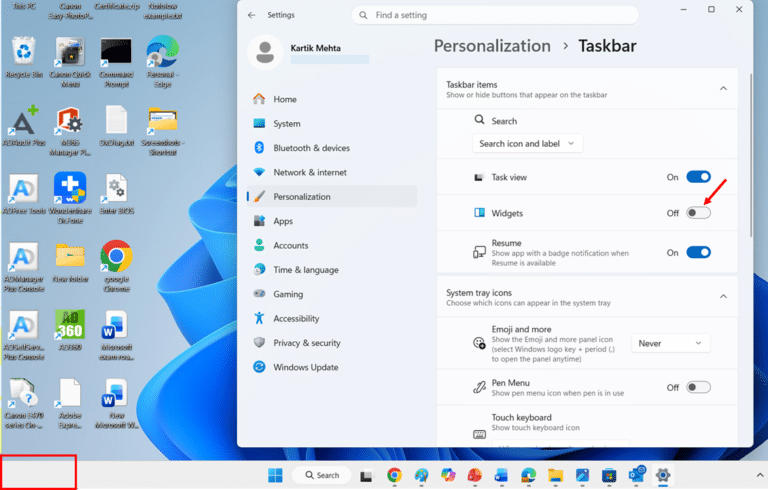768x490 pixels.
Task: Disable the Resume badge toggle
Action: coord(698,252)
